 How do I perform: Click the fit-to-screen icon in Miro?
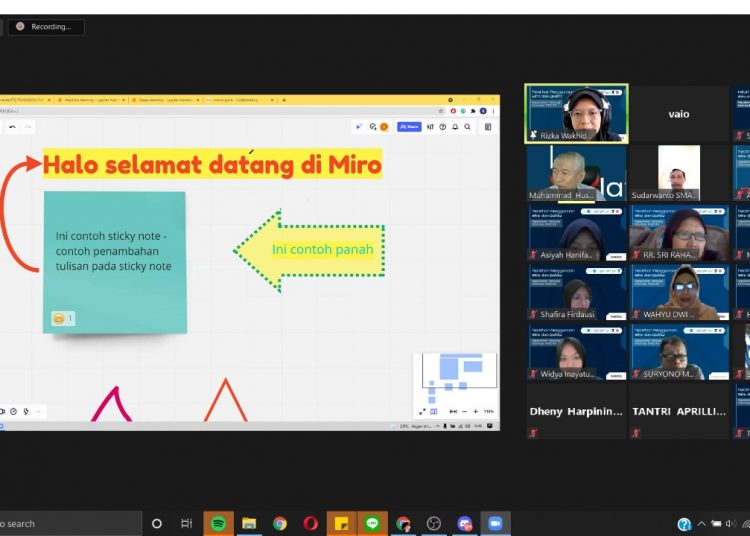(x=453, y=411)
